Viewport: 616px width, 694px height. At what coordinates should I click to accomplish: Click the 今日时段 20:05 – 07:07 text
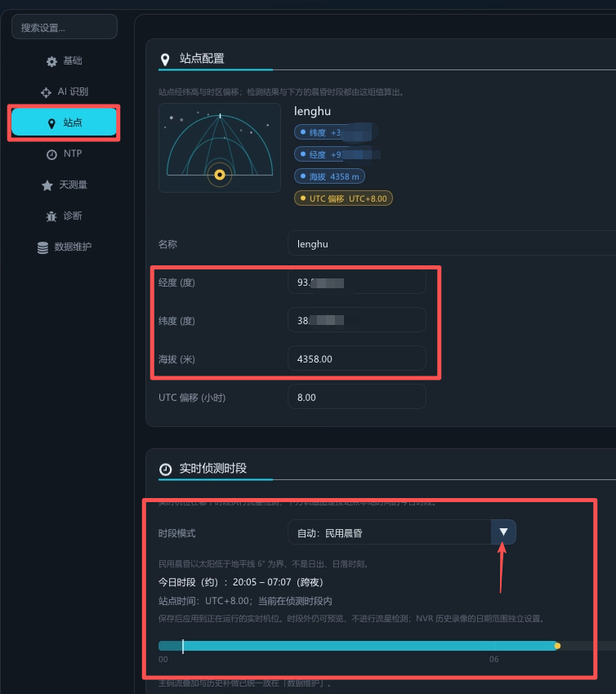(x=241, y=582)
